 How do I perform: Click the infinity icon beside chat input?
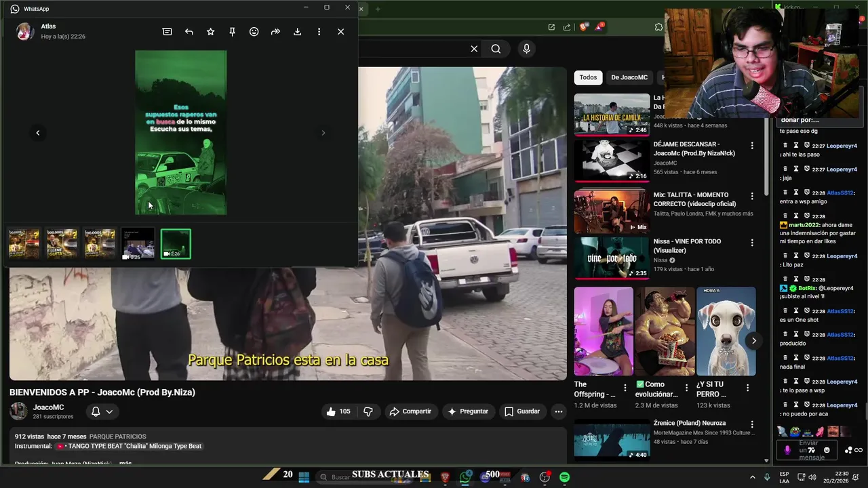pyautogui.click(x=859, y=450)
